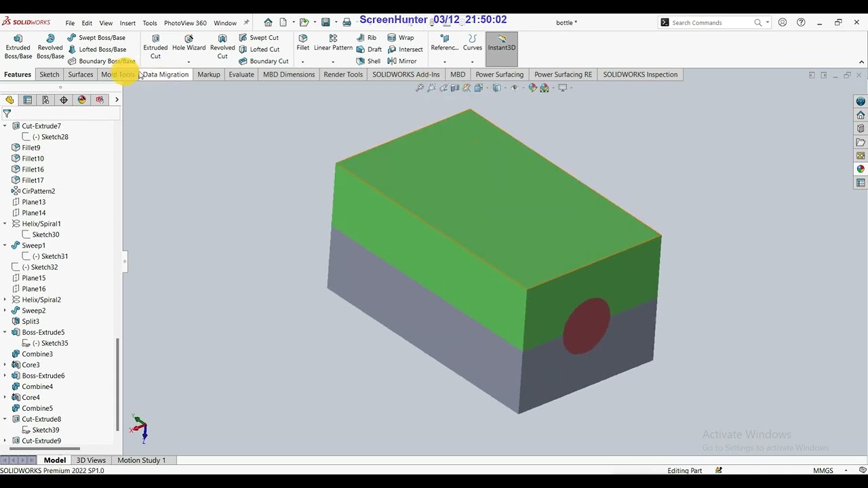Expand the Cut-Extrude9 tree node

pos(5,441)
